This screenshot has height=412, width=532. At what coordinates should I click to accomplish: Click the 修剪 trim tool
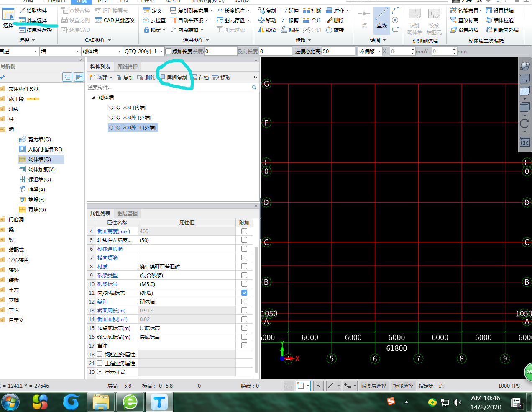pos(289,20)
